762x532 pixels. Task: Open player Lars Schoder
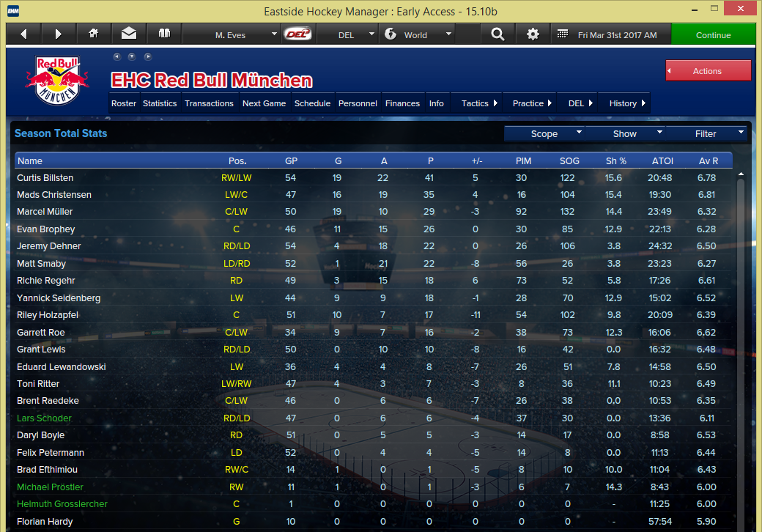44,418
